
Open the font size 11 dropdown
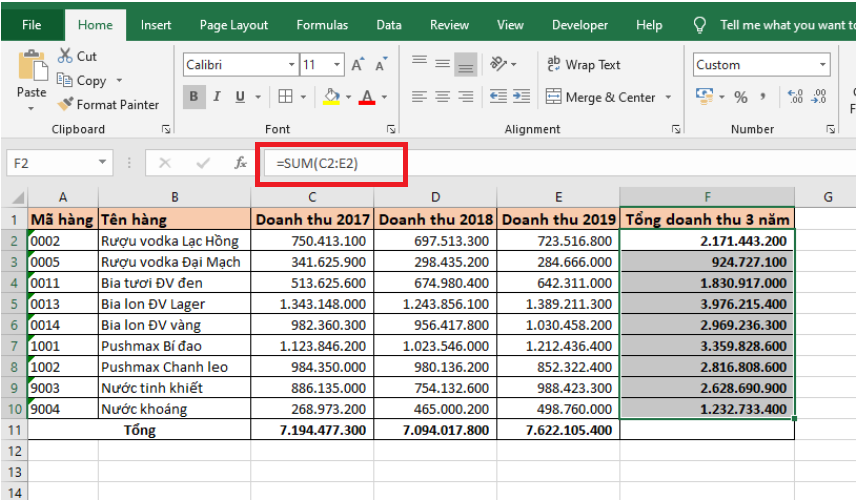[x=337, y=65]
